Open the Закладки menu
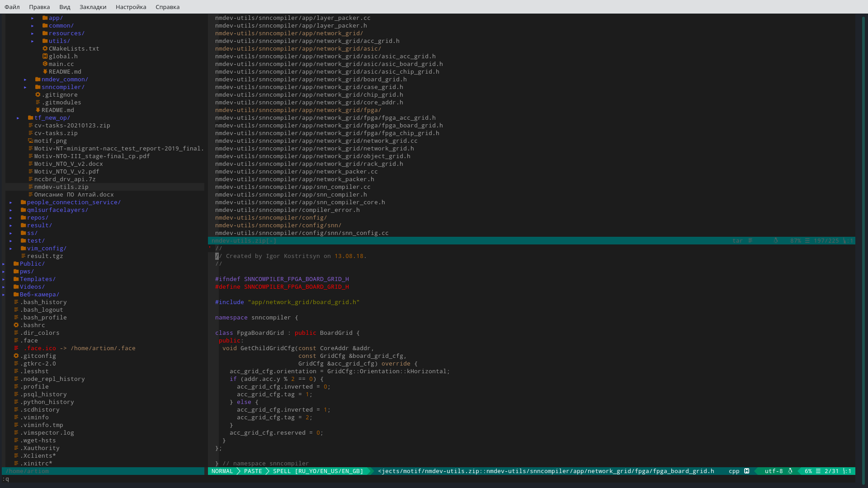The image size is (868, 488). coord(93,7)
